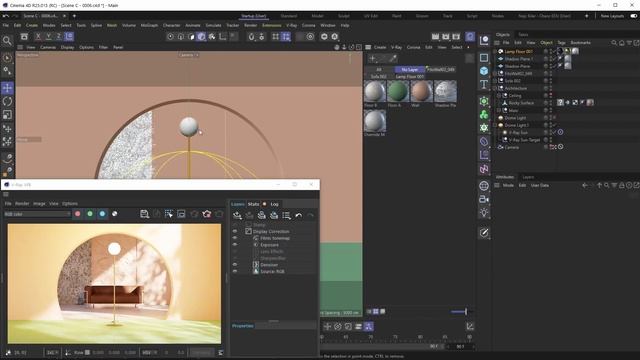The width and height of the screenshot is (640, 360).
Task: Click the cube primitive icon in side palette
Action: [x=484, y=71]
